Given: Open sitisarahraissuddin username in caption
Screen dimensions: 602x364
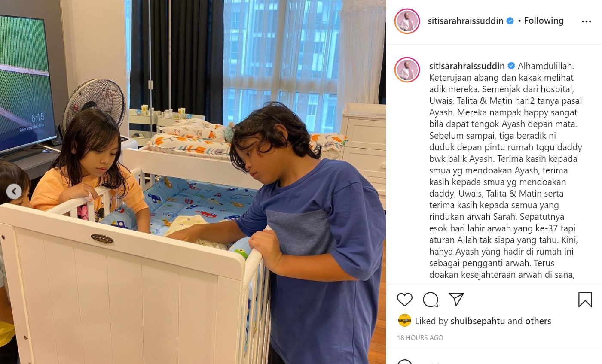Looking at the screenshot, I should [467, 66].
